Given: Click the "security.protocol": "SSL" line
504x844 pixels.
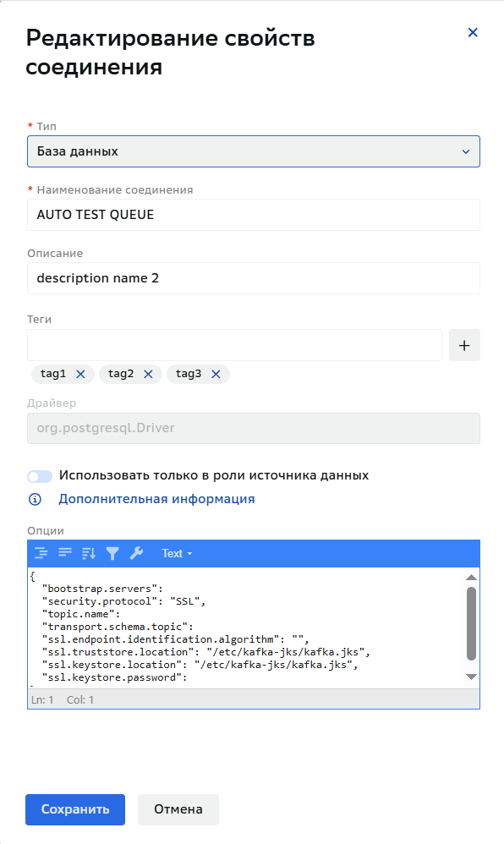Looking at the screenshot, I should pyautogui.click(x=123, y=601).
